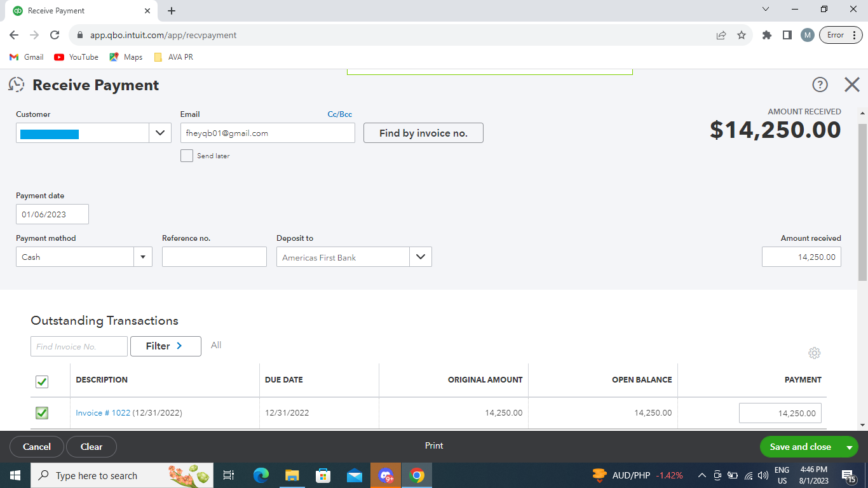
Task: Click the Chrome Error menu button
Action: click(842, 35)
